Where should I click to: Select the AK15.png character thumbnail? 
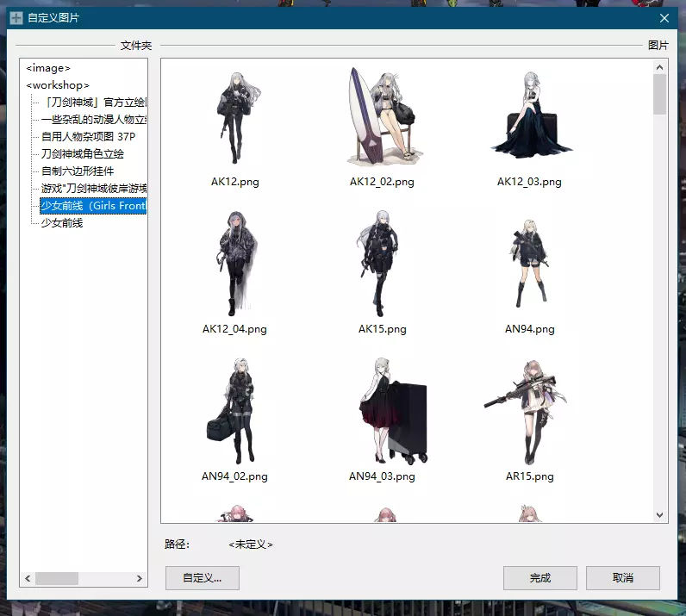click(x=379, y=264)
